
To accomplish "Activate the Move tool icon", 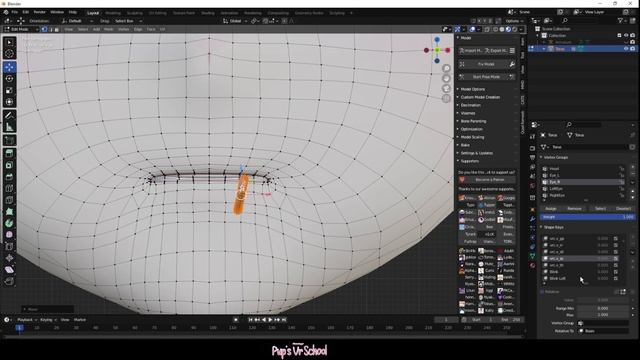I will pyautogui.click(x=9, y=67).
